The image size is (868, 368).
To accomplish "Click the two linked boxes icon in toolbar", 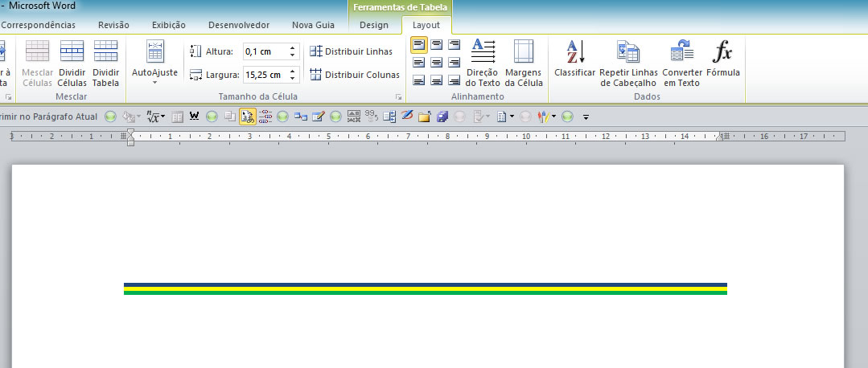I will coord(301,117).
